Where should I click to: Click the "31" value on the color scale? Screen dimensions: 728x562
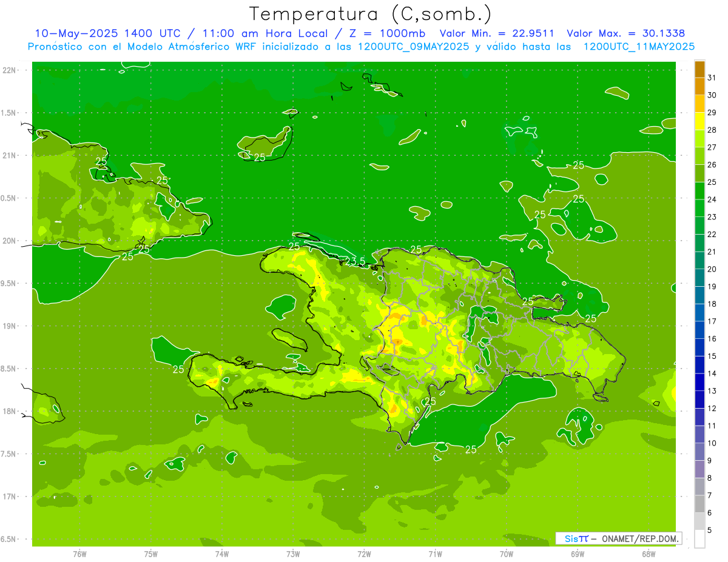pyautogui.click(x=712, y=78)
